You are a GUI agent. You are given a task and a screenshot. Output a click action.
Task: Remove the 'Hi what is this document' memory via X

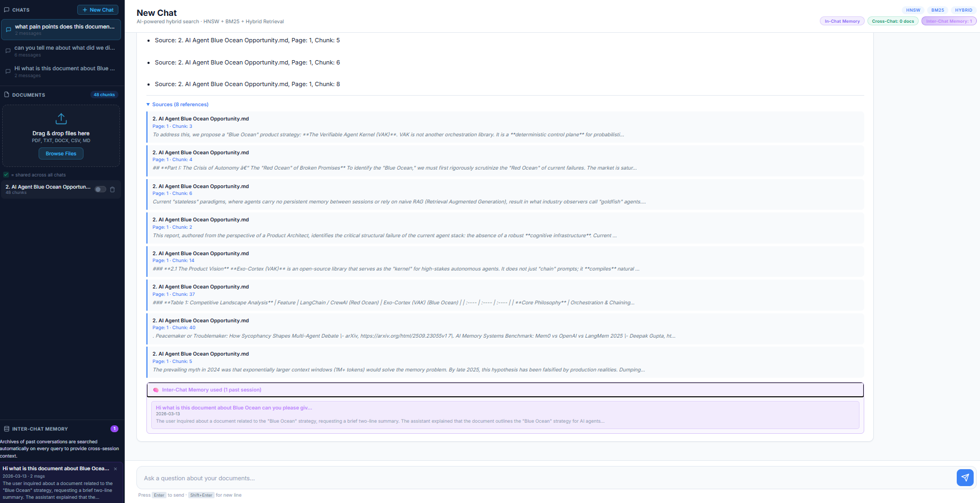click(x=115, y=469)
